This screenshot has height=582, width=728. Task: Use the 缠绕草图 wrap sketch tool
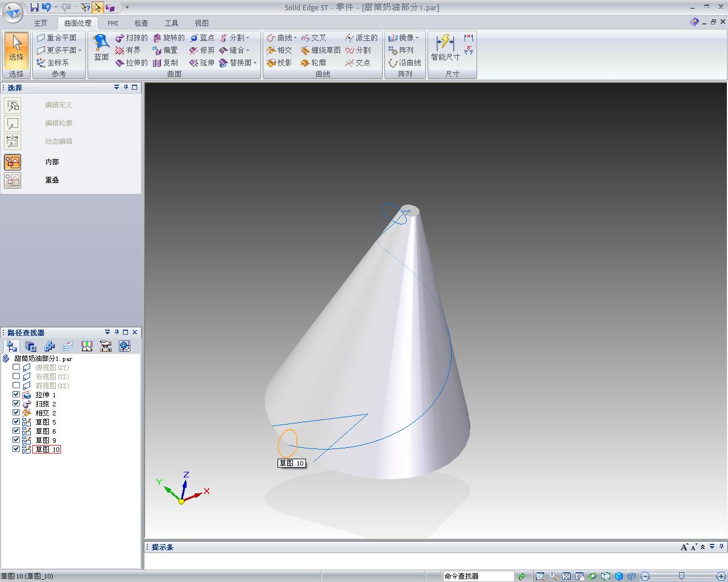[x=321, y=50]
